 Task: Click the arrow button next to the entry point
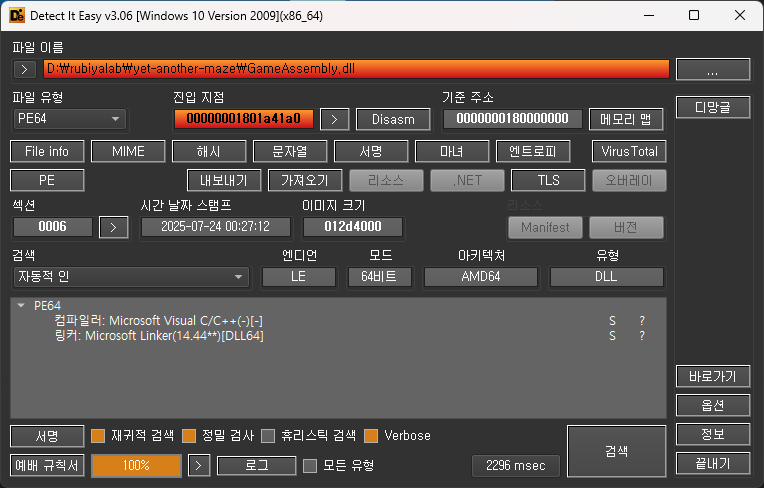pos(334,119)
